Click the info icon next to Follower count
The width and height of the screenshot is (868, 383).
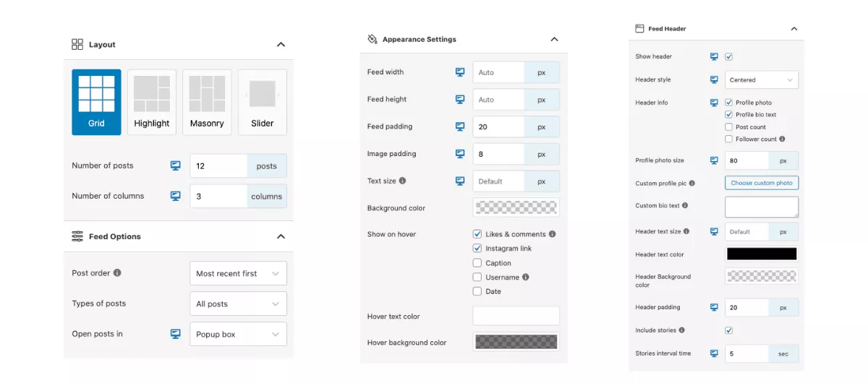(x=782, y=139)
